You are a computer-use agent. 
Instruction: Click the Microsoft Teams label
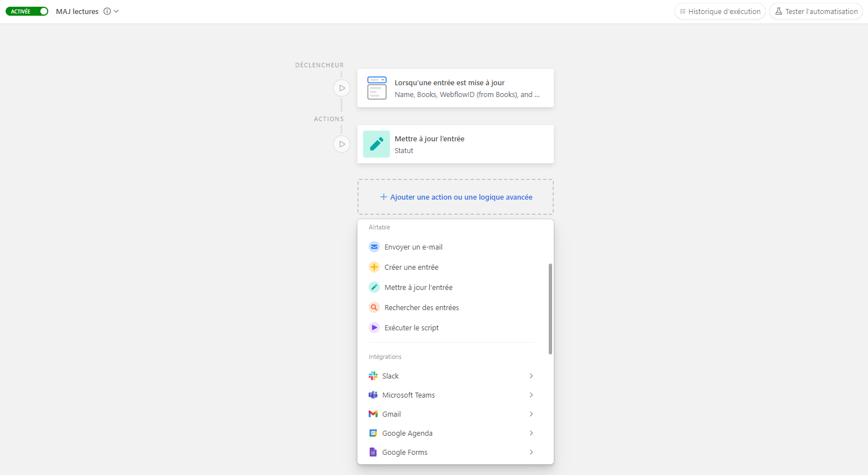coord(408,395)
